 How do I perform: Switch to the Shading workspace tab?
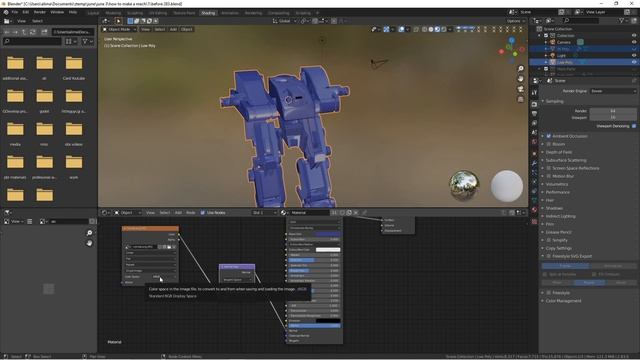click(208, 13)
